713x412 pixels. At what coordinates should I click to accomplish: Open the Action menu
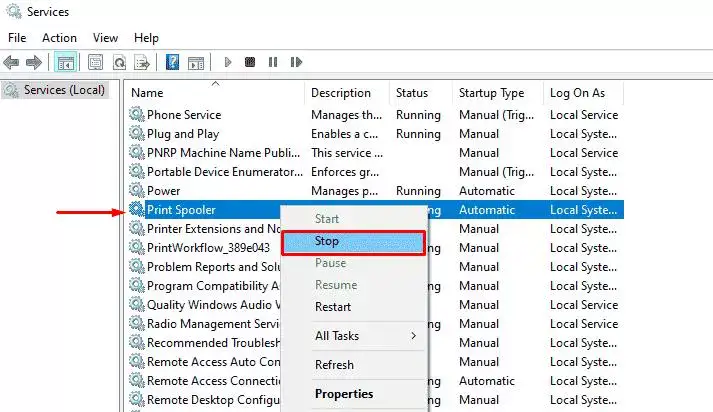click(60, 38)
